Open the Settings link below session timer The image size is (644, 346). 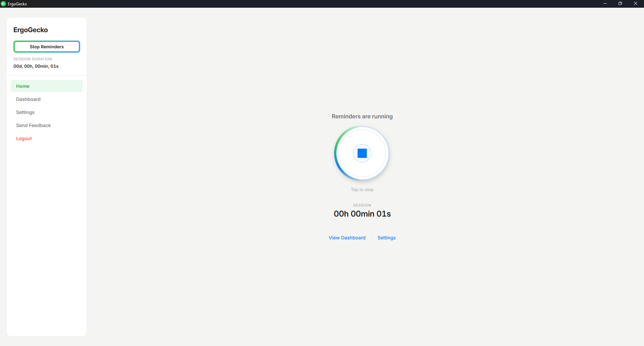click(386, 238)
